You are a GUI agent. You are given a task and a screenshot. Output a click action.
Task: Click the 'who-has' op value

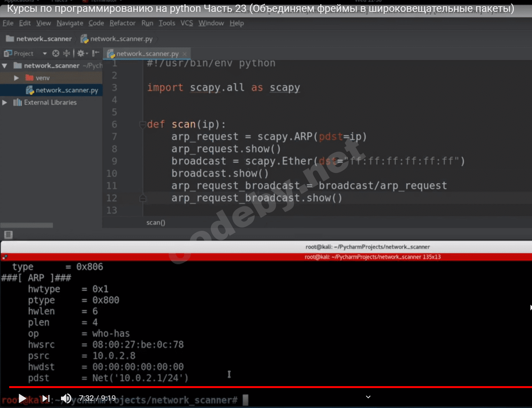coord(111,334)
